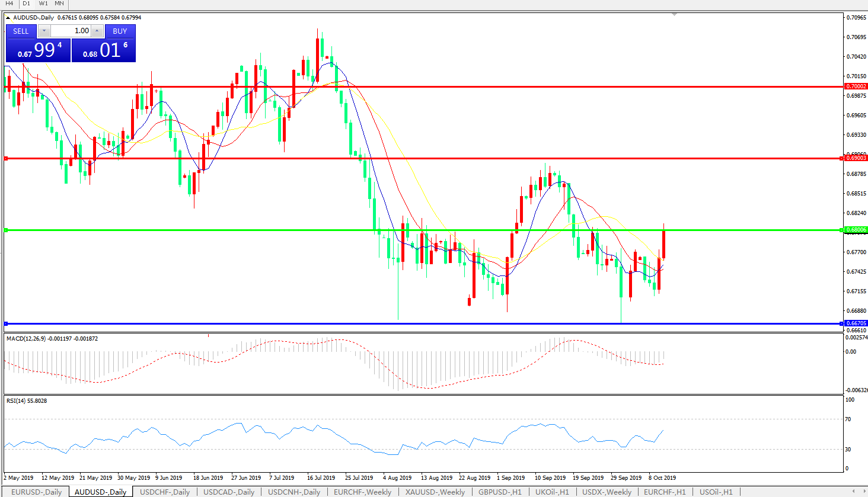Switch to MN monthly timeframe
The width and height of the screenshot is (868, 497).
click(59, 4)
